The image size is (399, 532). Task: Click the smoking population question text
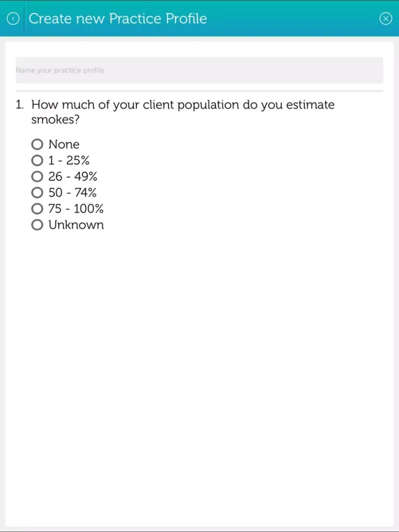(183, 112)
